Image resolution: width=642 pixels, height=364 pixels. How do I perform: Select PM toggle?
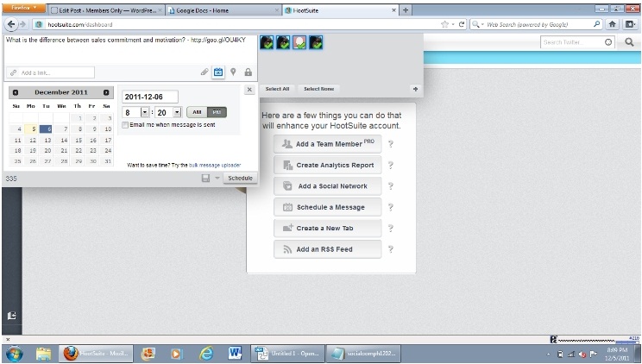point(217,112)
